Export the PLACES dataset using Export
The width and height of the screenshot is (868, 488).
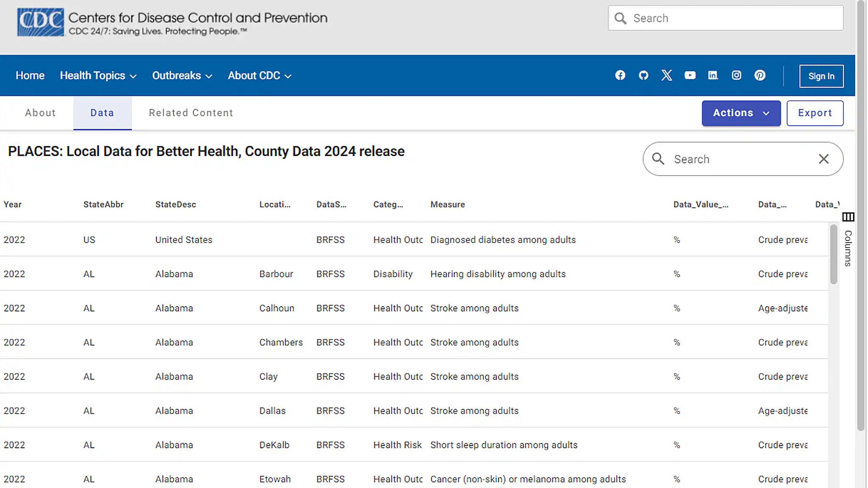[815, 113]
